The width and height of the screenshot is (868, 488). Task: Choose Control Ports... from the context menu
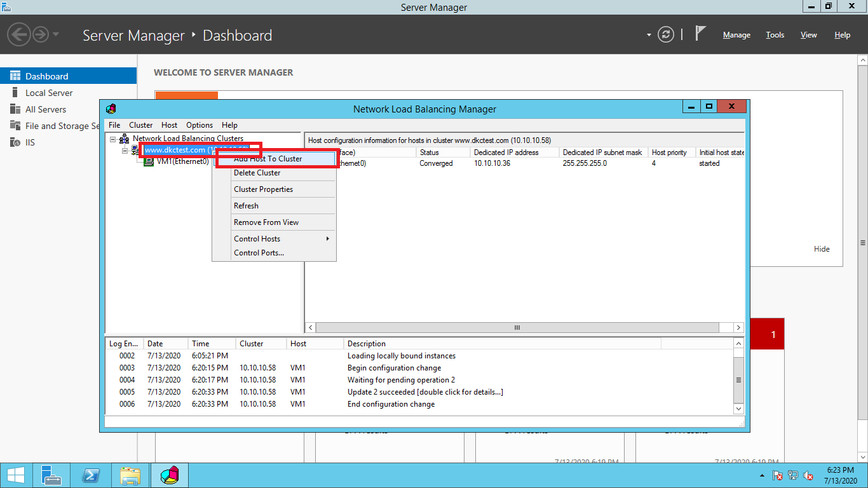pos(274,253)
